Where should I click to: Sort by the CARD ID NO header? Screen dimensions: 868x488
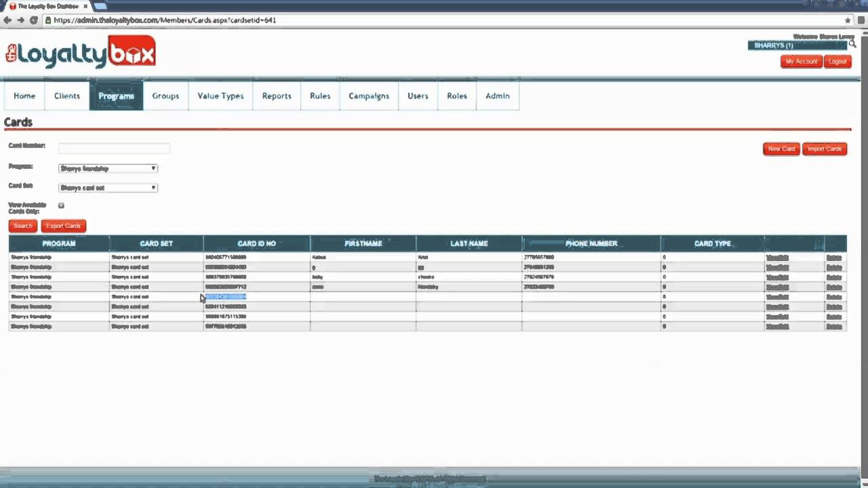[x=257, y=243]
